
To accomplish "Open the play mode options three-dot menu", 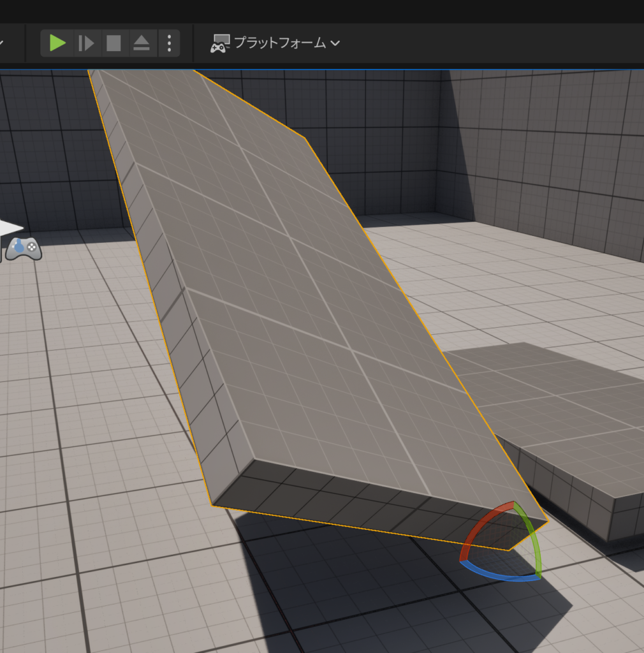I will tap(169, 43).
